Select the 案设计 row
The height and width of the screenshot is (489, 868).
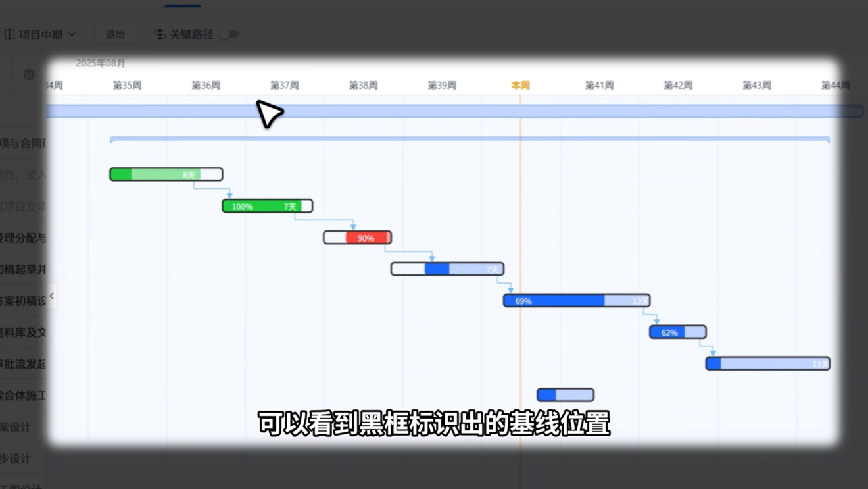pos(23,426)
